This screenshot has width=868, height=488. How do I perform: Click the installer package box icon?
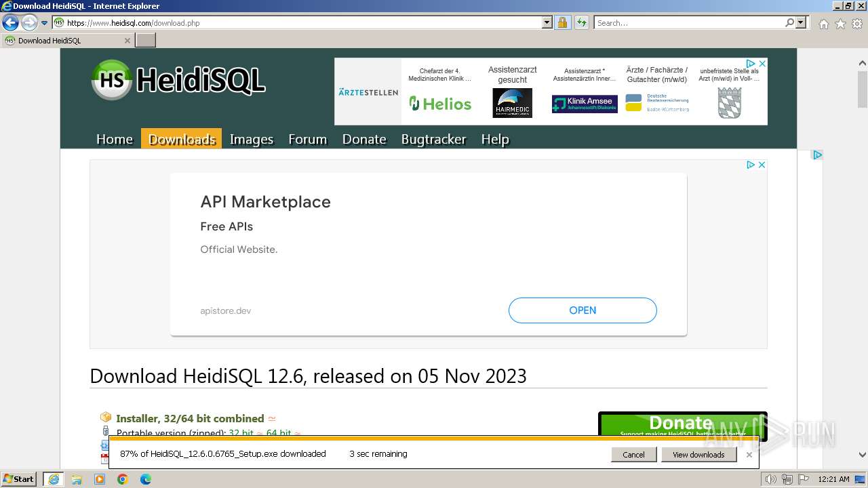[106, 418]
